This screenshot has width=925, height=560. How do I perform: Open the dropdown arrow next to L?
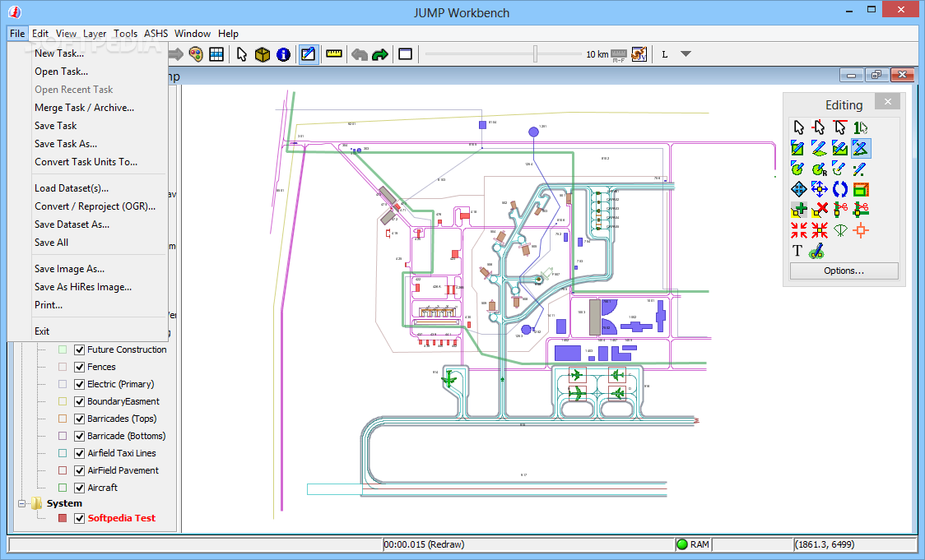[686, 53]
